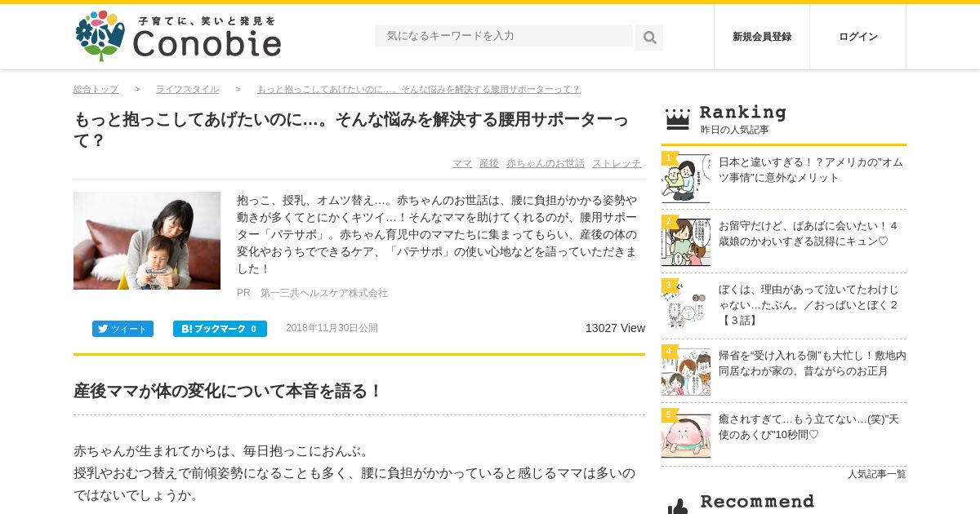The width and height of the screenshot is (980, 514).
Task: Click the keyword search input field
Action: pyautogui.click(x=504, y=36)
